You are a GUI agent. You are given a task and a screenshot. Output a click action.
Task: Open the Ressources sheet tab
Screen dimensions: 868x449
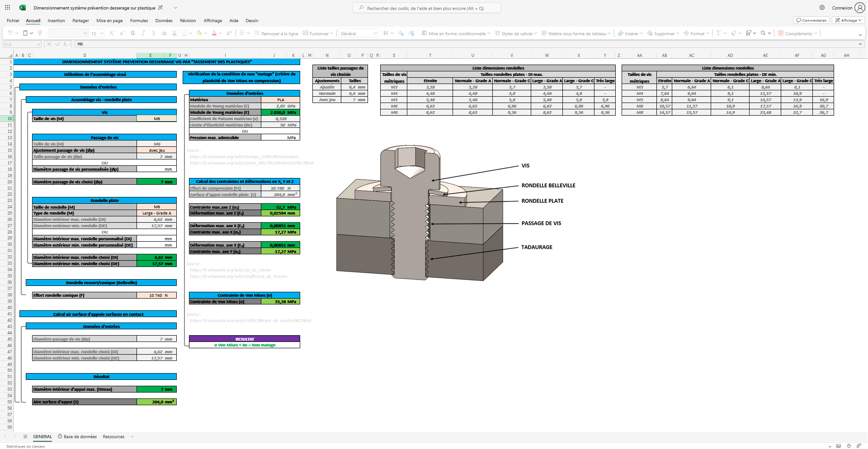113,436
